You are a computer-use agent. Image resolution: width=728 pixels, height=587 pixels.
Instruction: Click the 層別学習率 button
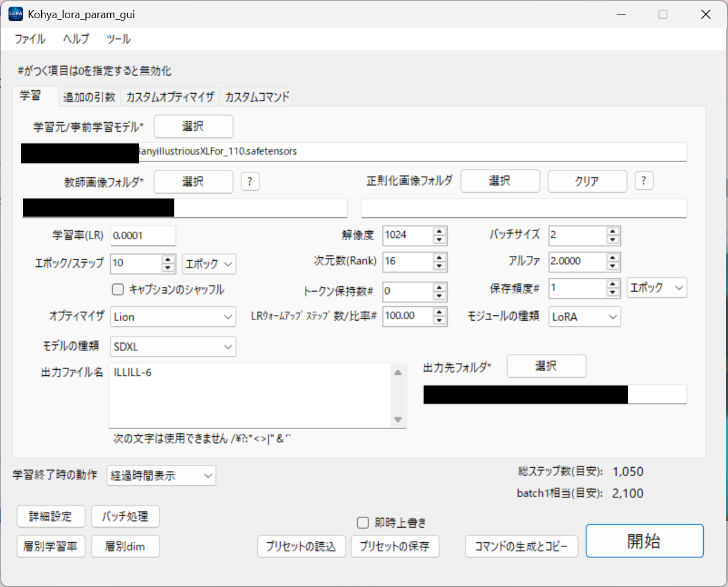[x=51, y=546]
